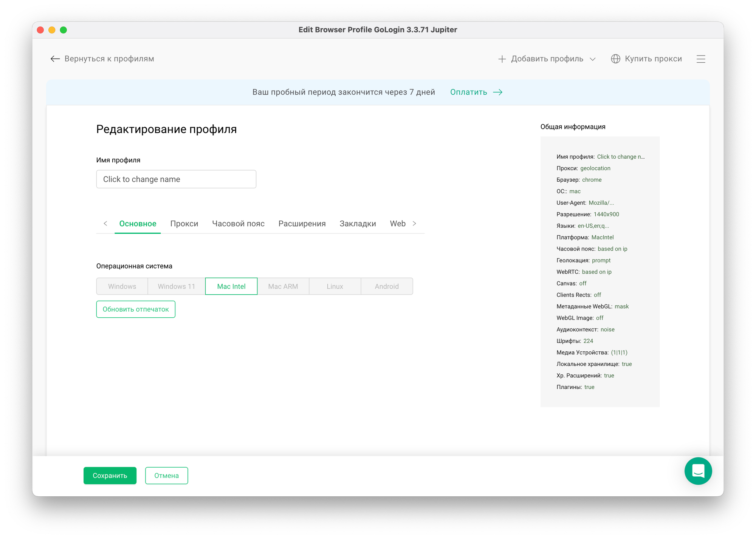Choose Mac ARM as the operating system
The width and height of the screenshot is (756, 539).
pyautogui.click(x=283, y=286)
